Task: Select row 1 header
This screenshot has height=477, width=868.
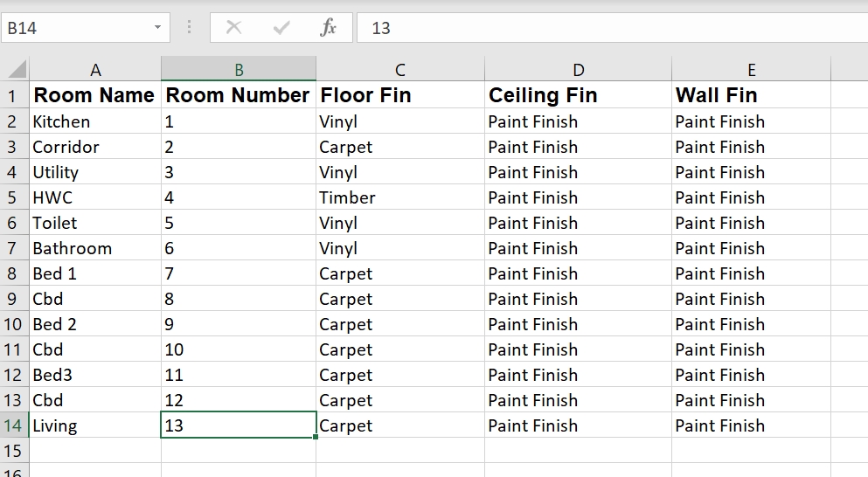Action: click(x=13, y=95)
